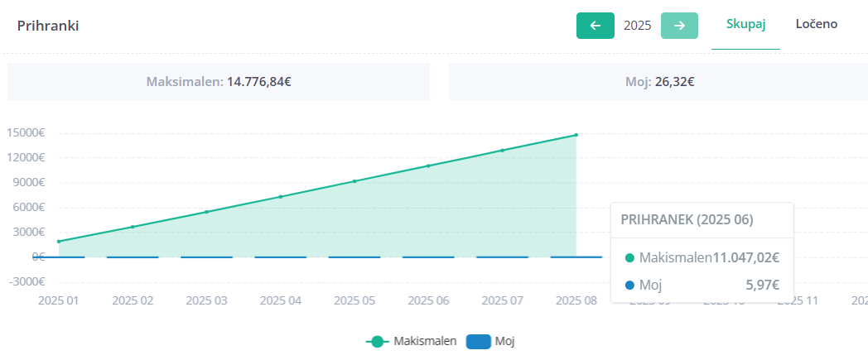Click the Prihranki panel title
The image size is (868, 360).
click(48, 26)
